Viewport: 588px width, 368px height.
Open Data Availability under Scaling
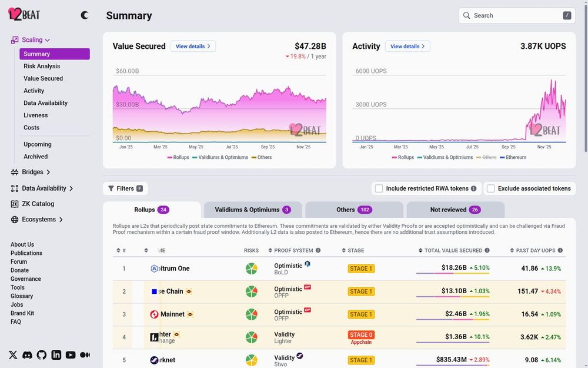45,103
